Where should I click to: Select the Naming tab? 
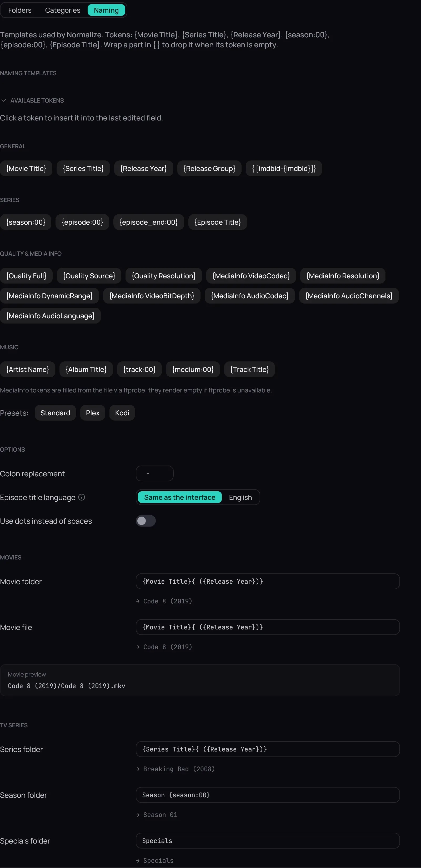tap(106, 10)
